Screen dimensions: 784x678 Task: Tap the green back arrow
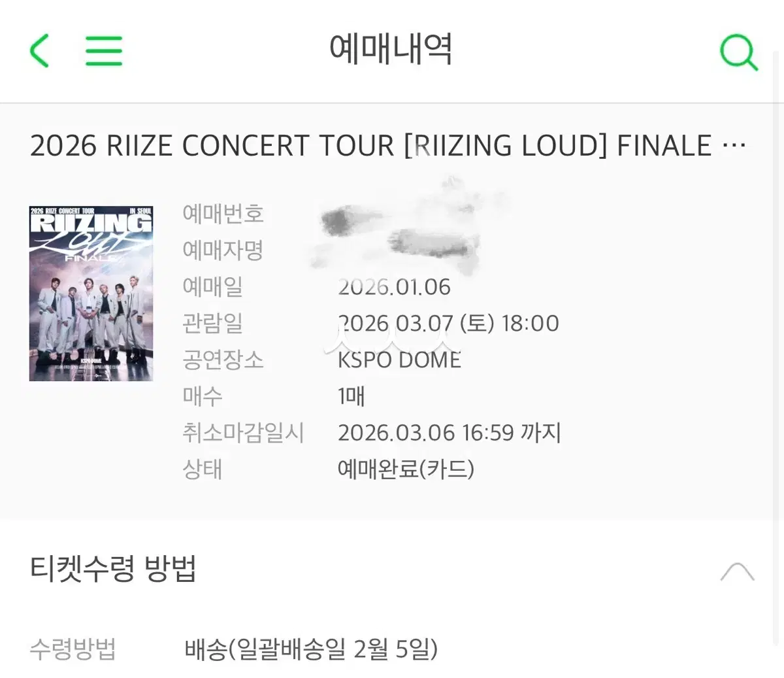click(x=40, y=50)
